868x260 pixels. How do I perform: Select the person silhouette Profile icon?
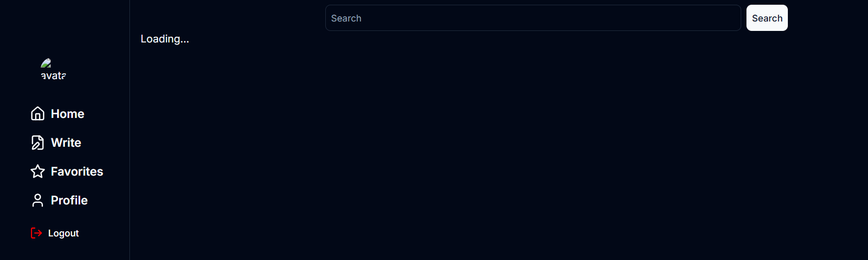(38, 200)
